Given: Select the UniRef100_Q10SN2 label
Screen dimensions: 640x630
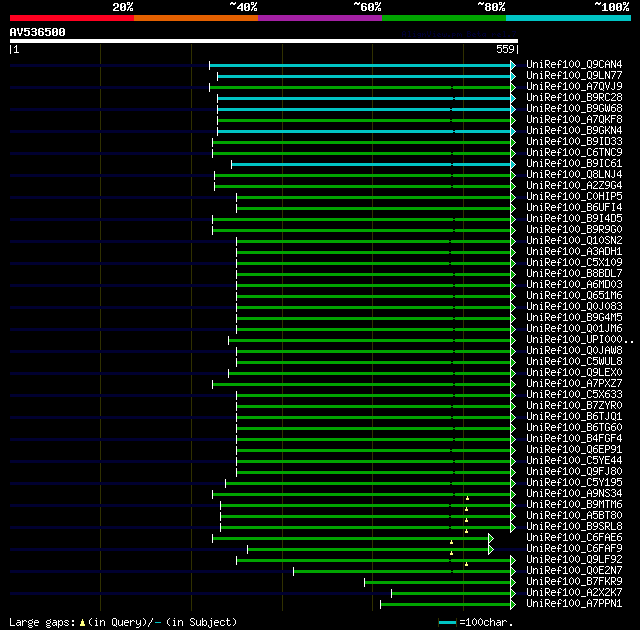Looking at the screenshot, I should [574, 241].
